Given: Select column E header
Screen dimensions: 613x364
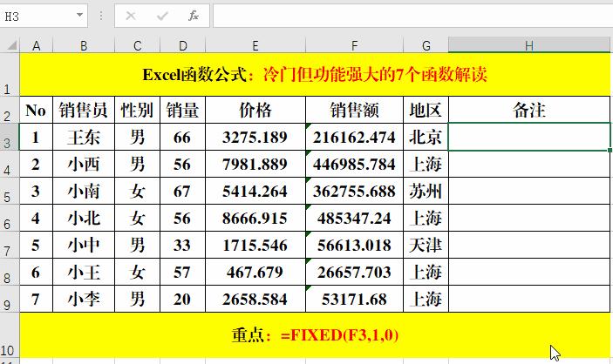Looking at the screenshot, I should tap(255, 45).
